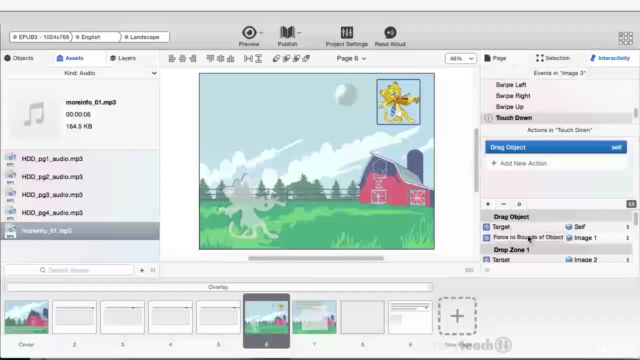Open the grid view icon at top right
The height and width of the screenshot is (360, 640).
(x=625, y=38)
